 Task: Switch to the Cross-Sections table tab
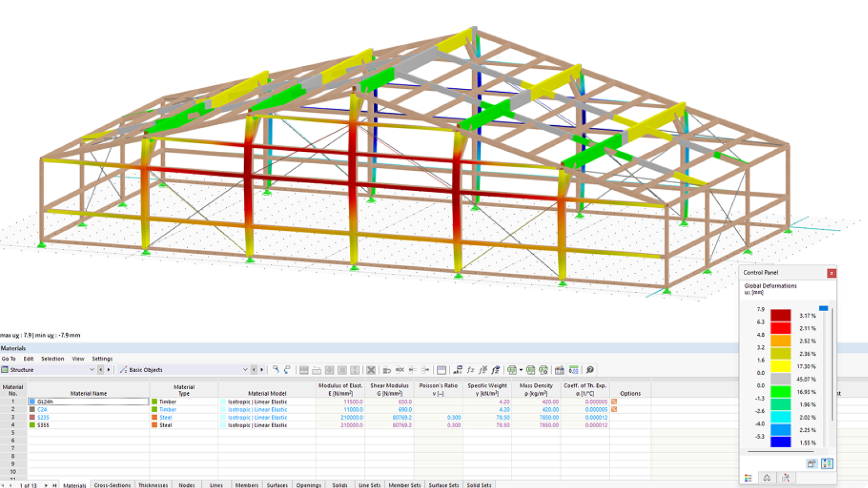click(112, 485)
